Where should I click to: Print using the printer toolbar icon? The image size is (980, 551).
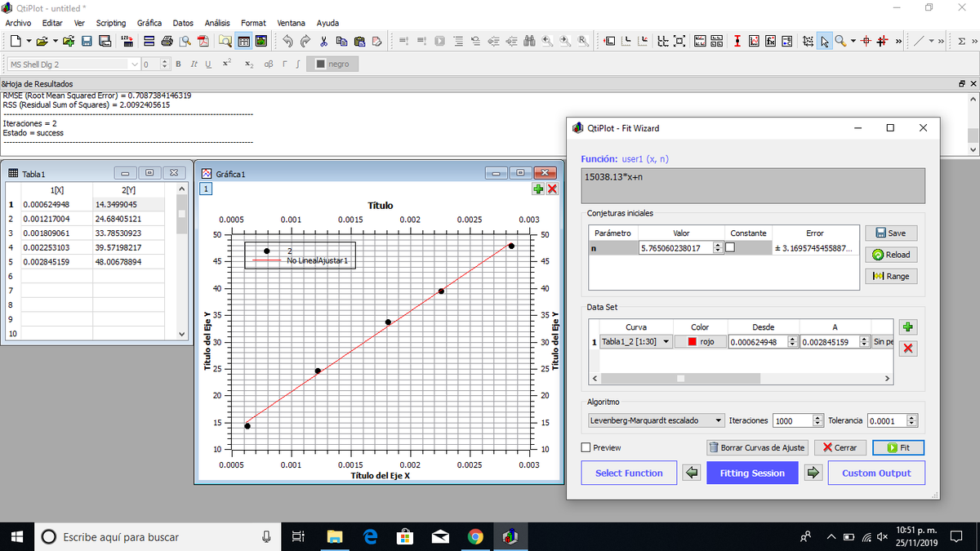167,41
